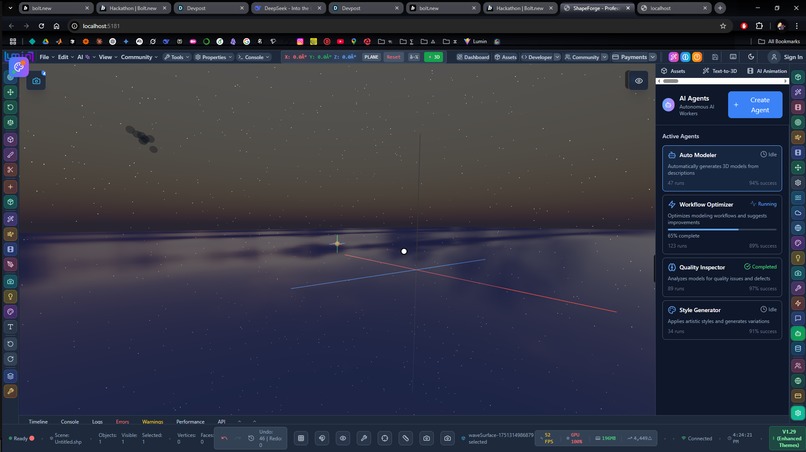This screenshot has width=806, height=452.
Task: Expand the arrow beside Developer
Action: point(557,57)
